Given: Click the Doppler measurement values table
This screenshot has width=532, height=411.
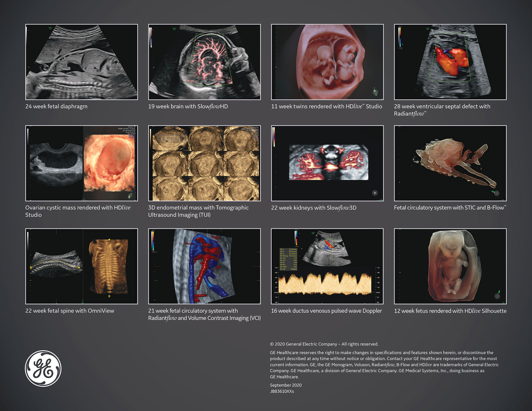Looking at the screenshot, I should (288, 259).
